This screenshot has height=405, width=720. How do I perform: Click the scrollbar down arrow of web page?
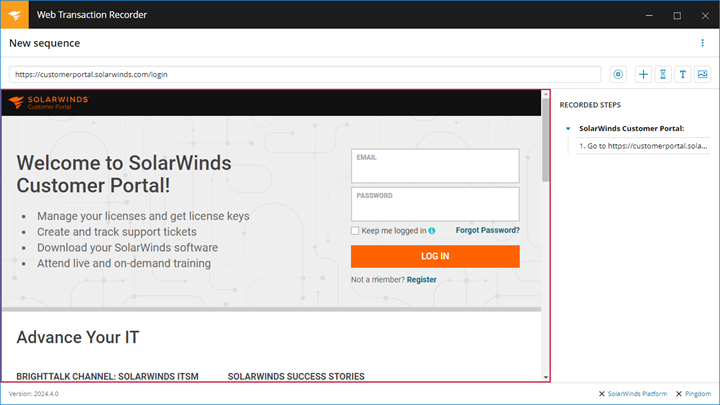546,377
